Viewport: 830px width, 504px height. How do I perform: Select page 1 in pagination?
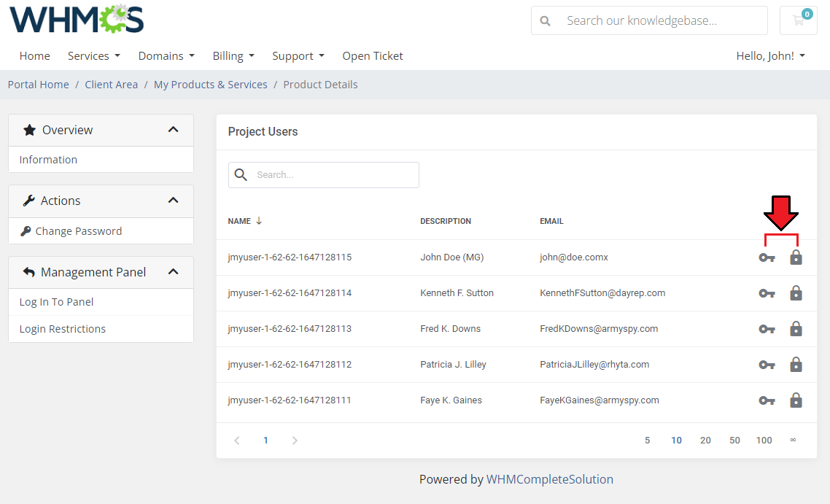coord(265,441)
